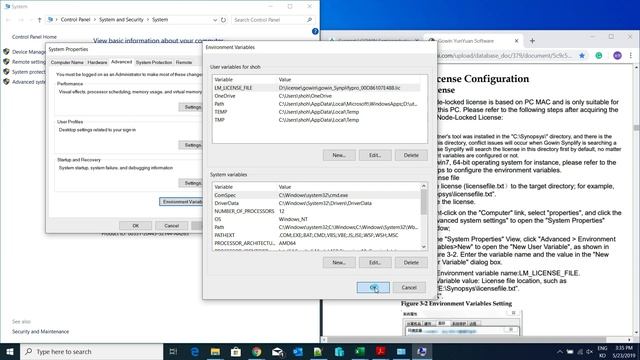Open Microsoft Store from the taskbar
640x360 pixels.
point(236,351)
